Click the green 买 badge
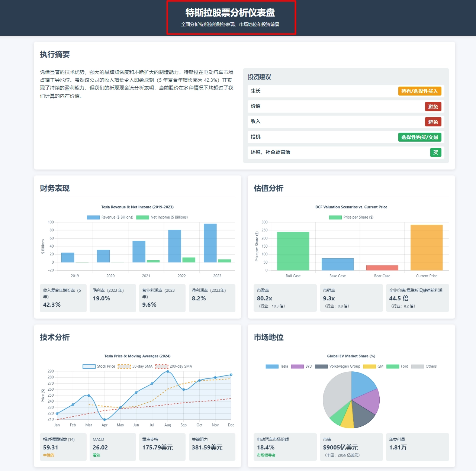 (436, 152)
